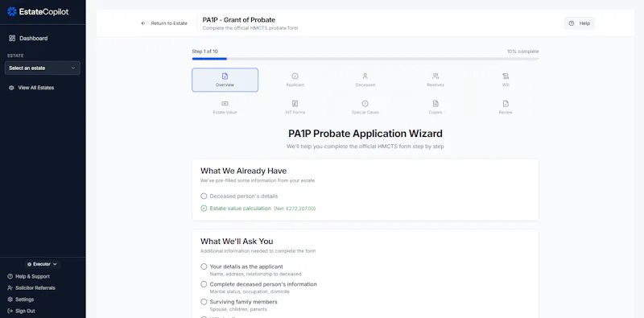The image size is (644, 318).
Task: Expand the Executor role selector
Action: coord(42,264)
